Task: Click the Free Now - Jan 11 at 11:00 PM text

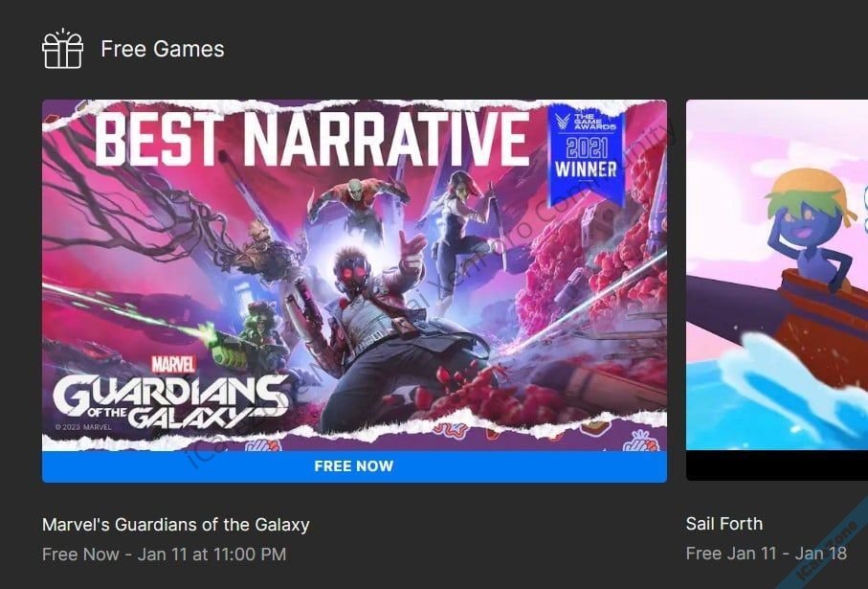Action: [x=164, y=555]
